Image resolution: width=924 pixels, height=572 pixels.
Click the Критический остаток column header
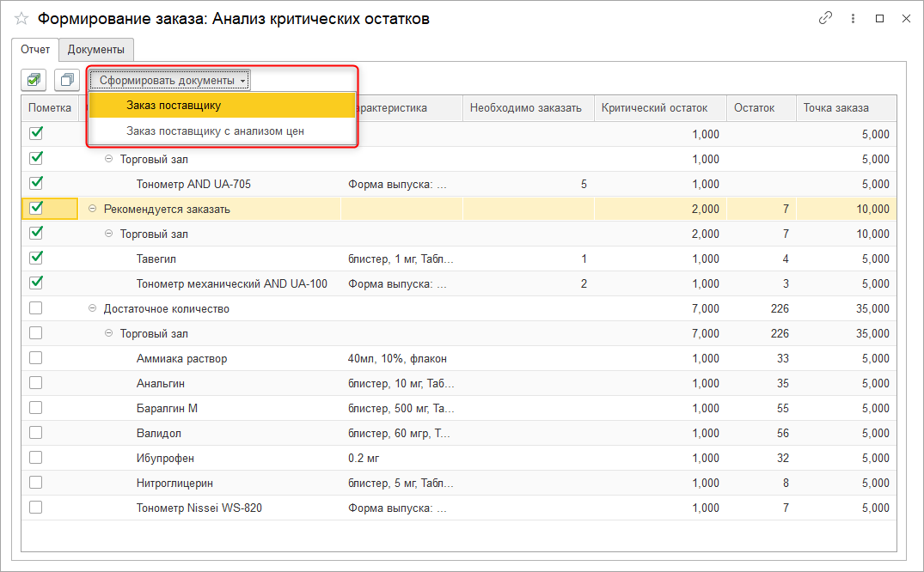point(661,108)
